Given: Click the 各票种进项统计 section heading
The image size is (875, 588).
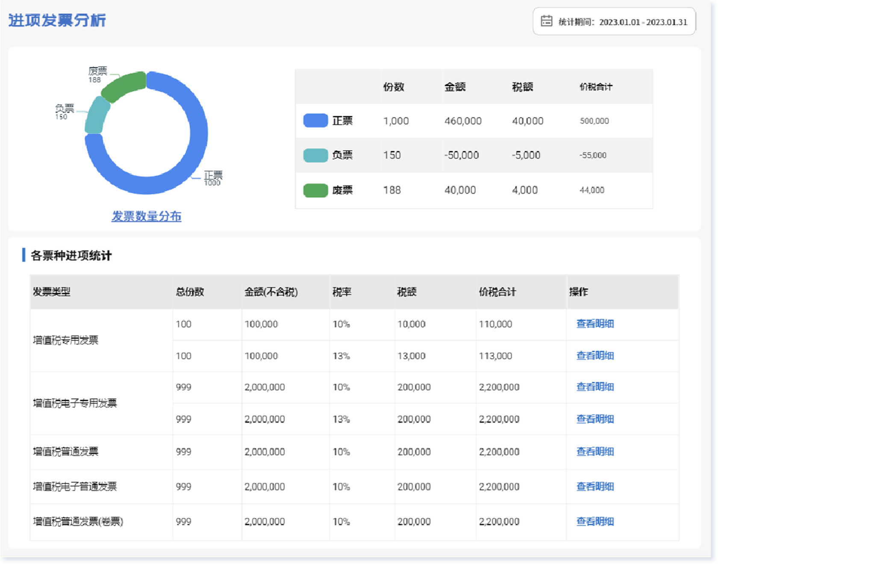Looking at the screenshot, I should coord(71,256).
